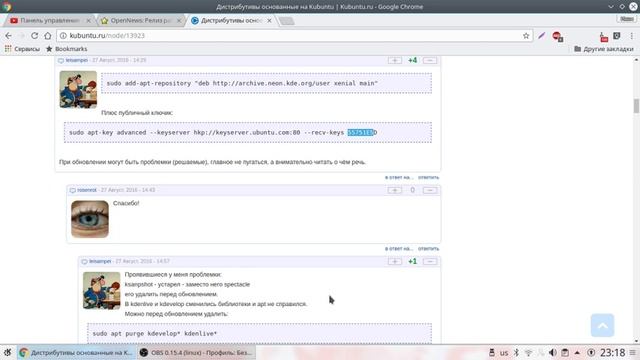Open the panel settings hamburger icon

pos(633,352)
